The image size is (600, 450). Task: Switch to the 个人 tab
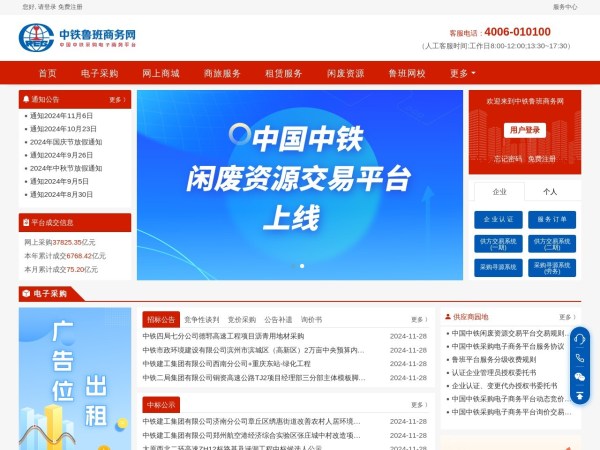pos(550,191)
